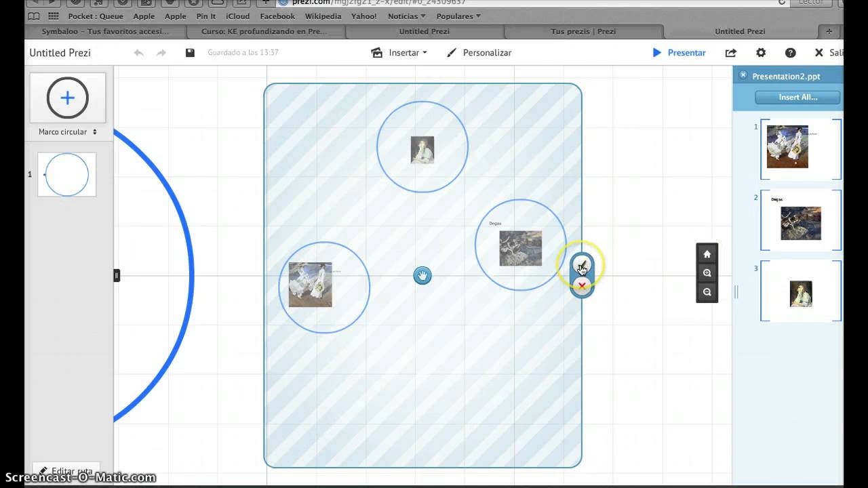Close the Presentation2.ppt import panel
Screen dimensions: 868x488
[x=743, y=76]
